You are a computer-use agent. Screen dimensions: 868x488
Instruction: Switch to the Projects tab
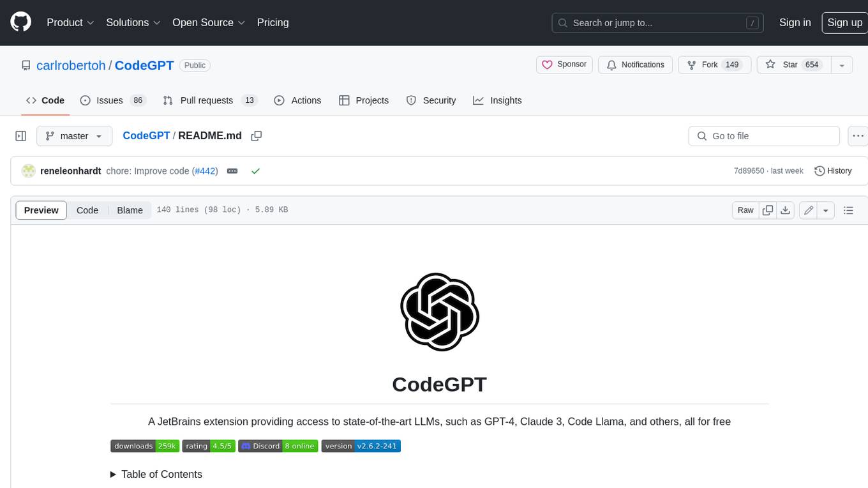tap(364, 100)
